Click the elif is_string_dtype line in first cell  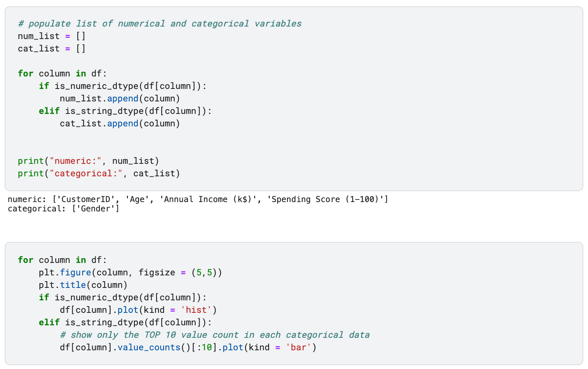coord(125,111)
